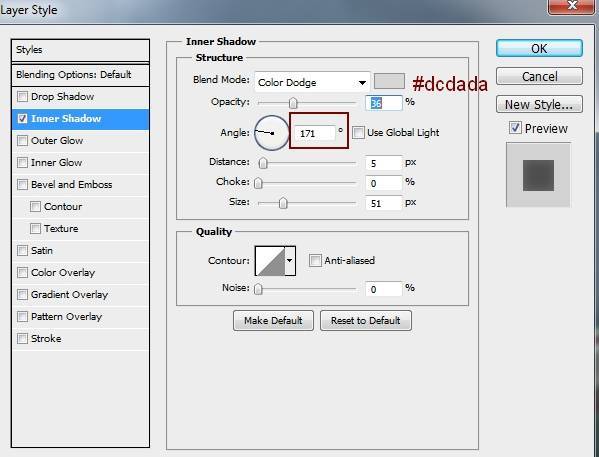Click the Make Default button
This screenshot has height=457, width=599.
point(273,320)
